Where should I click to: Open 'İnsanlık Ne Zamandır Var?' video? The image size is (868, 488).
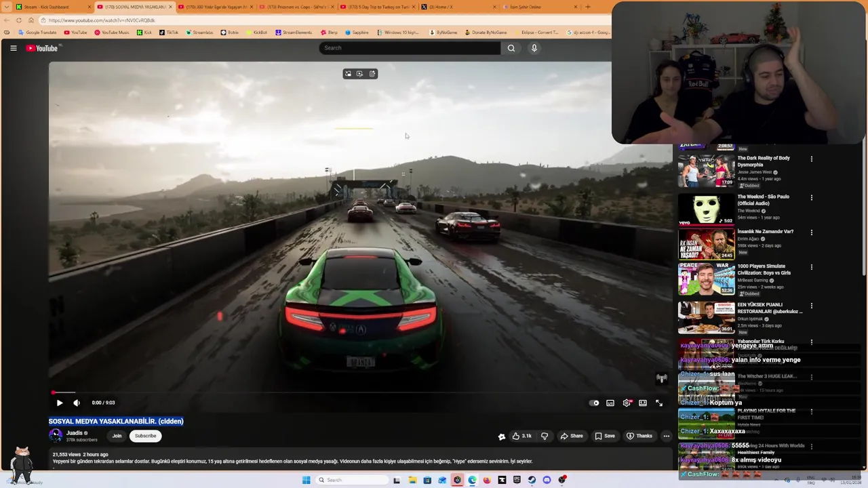pyautogui.click(x=765, y=232)
